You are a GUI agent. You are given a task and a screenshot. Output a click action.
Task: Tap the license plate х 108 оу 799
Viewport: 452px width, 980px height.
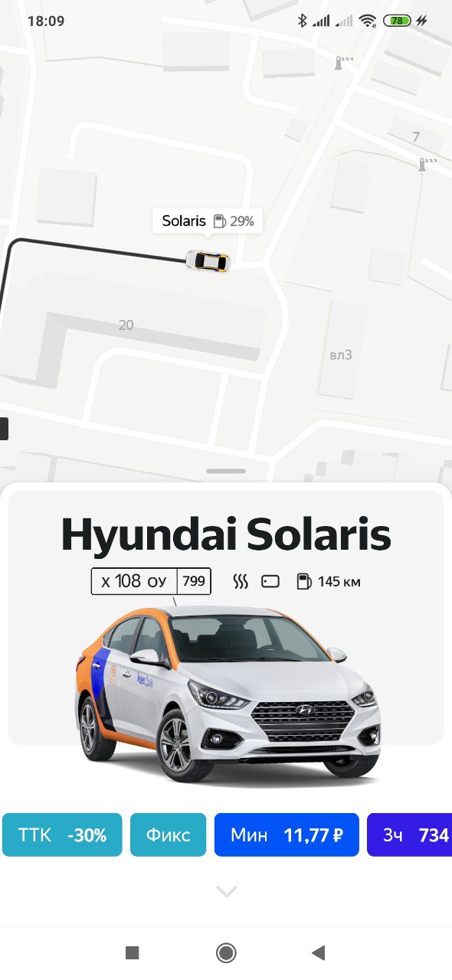pyautogui.click(x=151, y=581)
